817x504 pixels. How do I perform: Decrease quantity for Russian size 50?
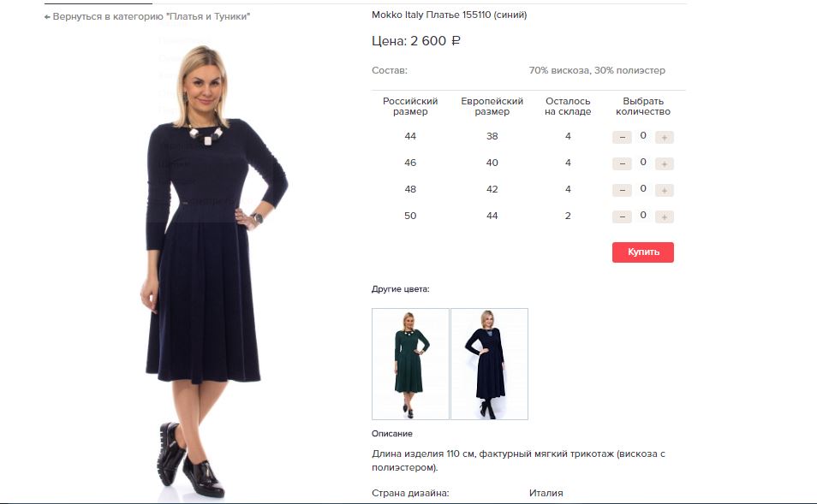coord(622,217)
